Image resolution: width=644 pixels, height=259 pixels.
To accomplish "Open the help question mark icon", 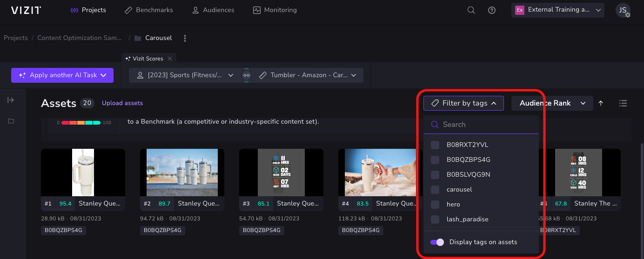I will click(x=492, y=10).
